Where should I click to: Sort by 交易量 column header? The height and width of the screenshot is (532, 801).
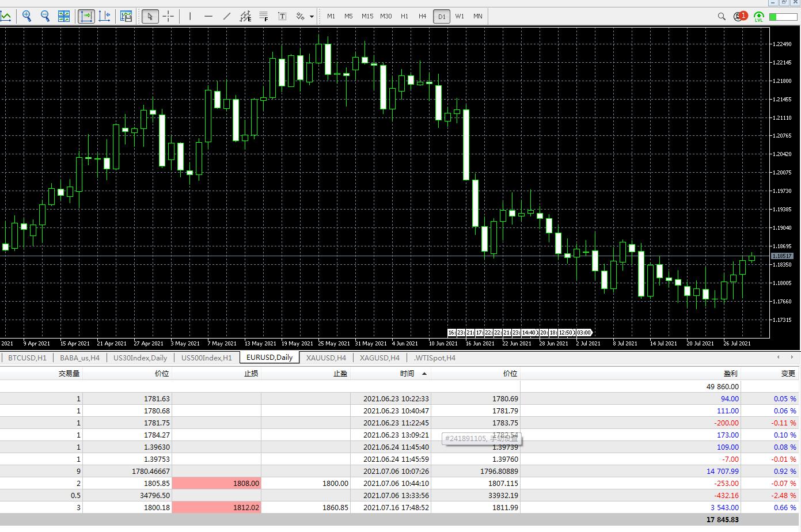(x=41, y=373)
